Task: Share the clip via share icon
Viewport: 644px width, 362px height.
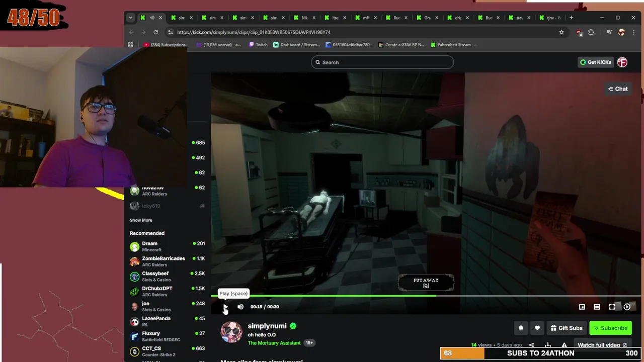Action: tap(531, 345)
